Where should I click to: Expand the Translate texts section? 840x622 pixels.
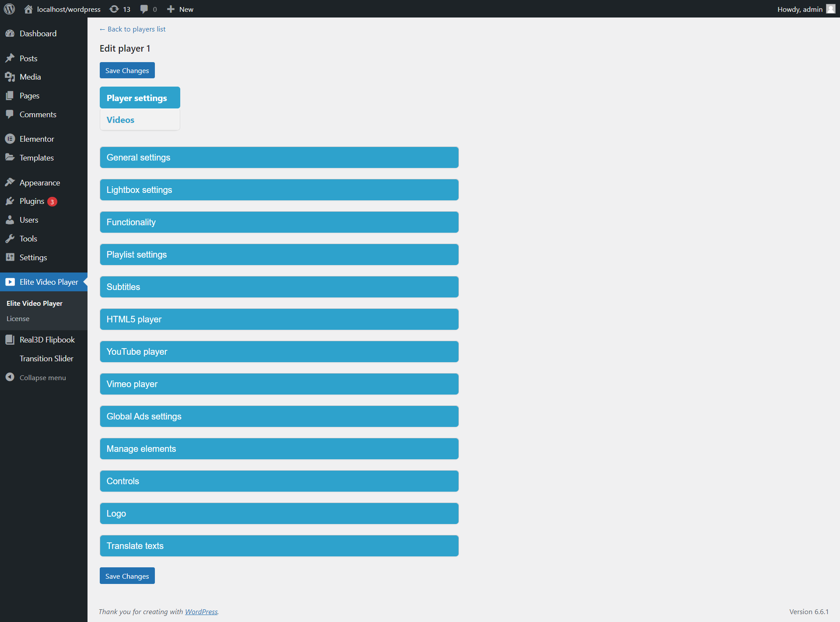[279, 546]
